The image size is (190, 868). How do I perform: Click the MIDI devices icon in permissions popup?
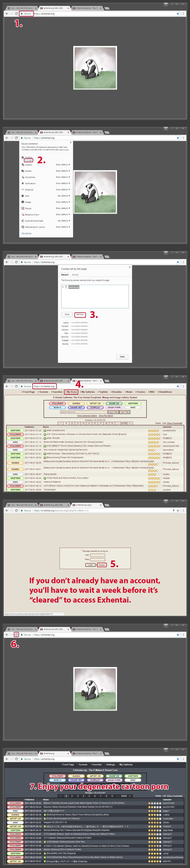(23, 227)
